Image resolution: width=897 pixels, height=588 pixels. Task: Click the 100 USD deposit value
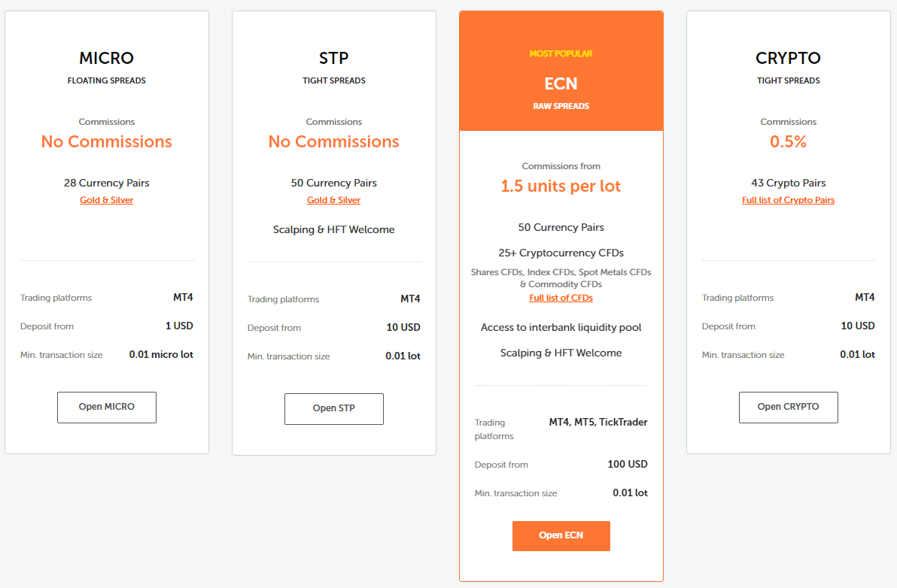coord(627,465)
